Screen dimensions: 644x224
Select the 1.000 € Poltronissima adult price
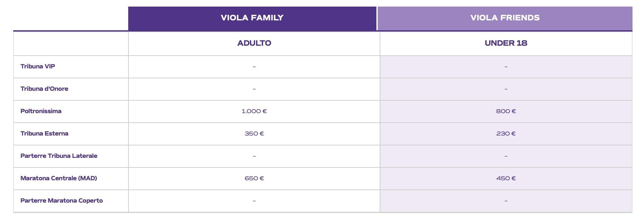(254, 111)
